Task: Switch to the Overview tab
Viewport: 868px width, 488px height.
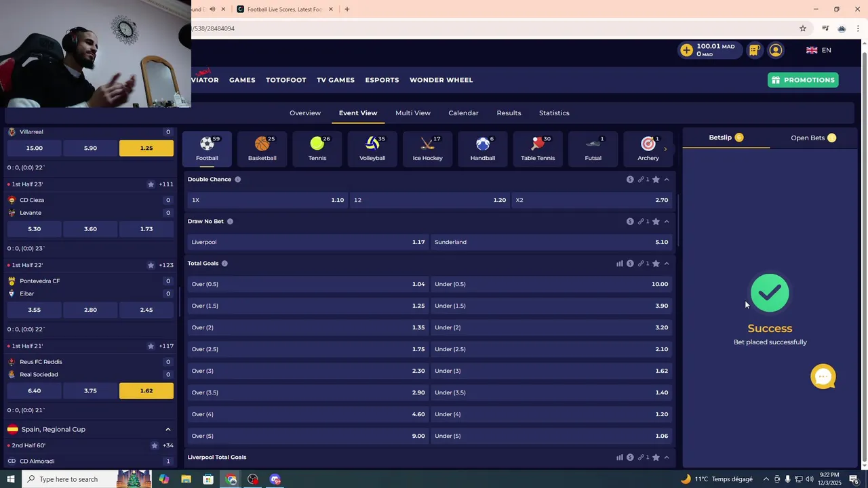Action: pos(305,113)
